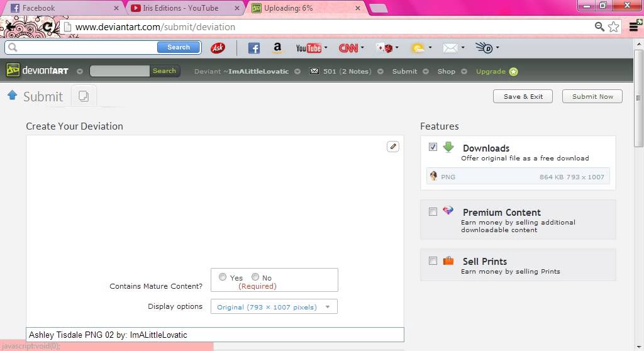Image resolution: width=644 pixels, height=351 pixels.
Task: Expand the dropdown after ImALittleLovatic username
Action: coord(297,71)
